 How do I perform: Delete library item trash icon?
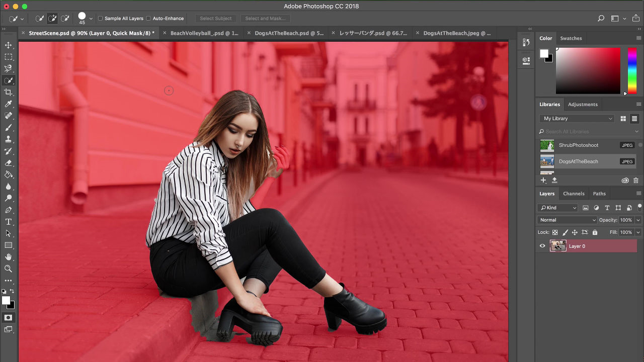tap(636, 180)
